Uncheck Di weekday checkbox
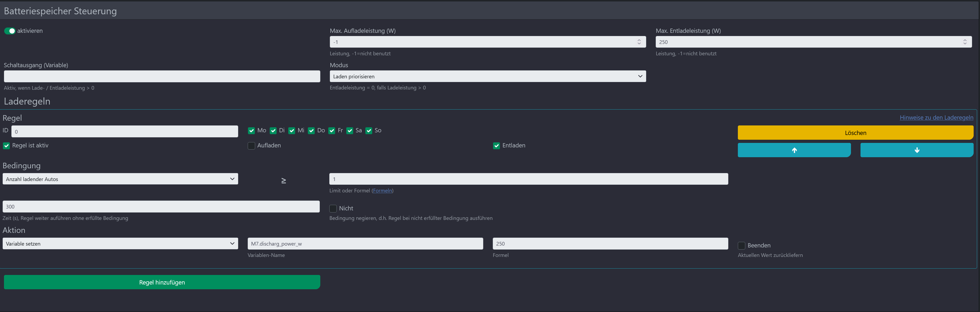This screenshot has height=312, width=980. [x=273, y=131]
